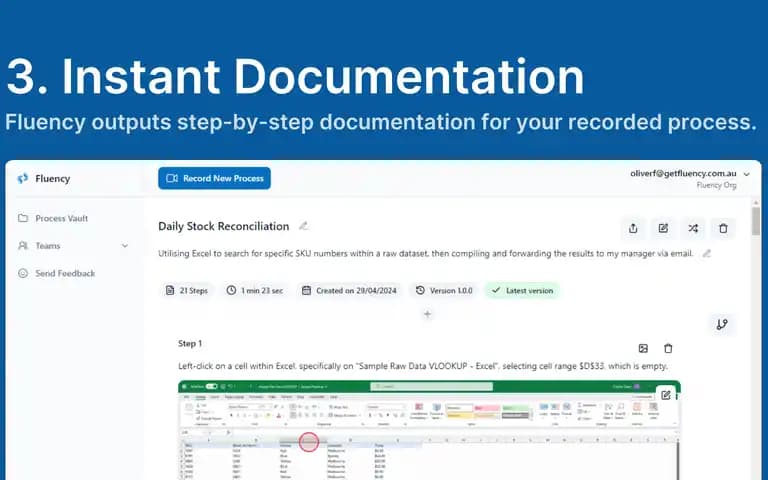
Task: Edit the process description pencil
Action: point(706,253)
